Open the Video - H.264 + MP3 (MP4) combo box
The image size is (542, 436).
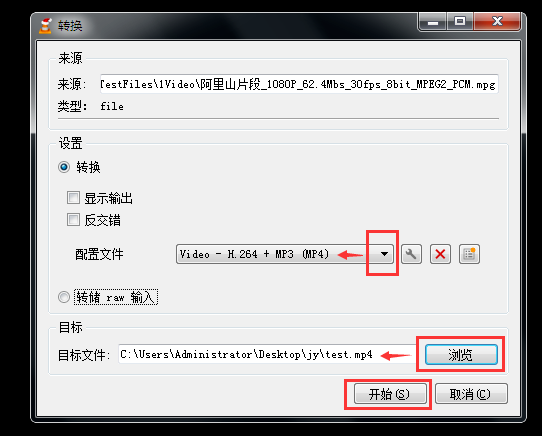point(285,254)
